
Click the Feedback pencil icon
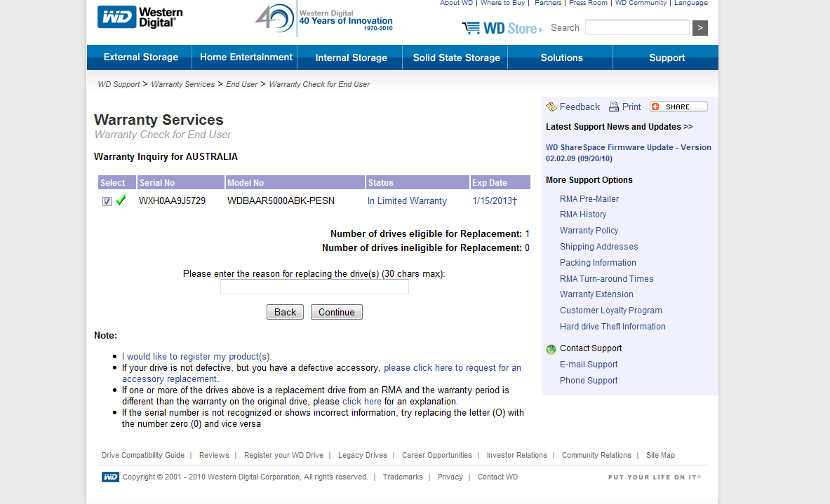[551, 107]
